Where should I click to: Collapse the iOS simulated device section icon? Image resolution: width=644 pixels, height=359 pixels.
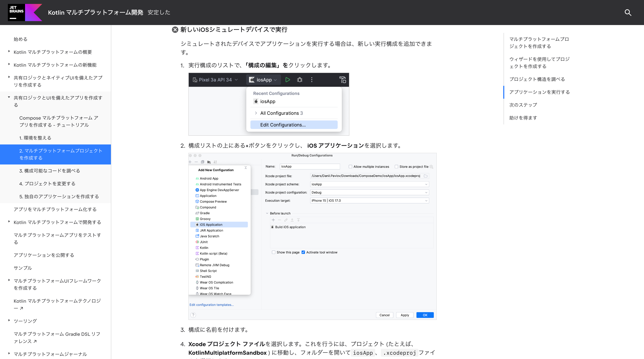[175, 30]
